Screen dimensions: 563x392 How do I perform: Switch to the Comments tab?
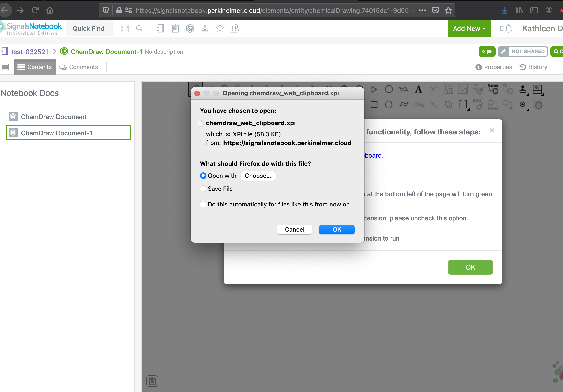click(x=79, y=67)
